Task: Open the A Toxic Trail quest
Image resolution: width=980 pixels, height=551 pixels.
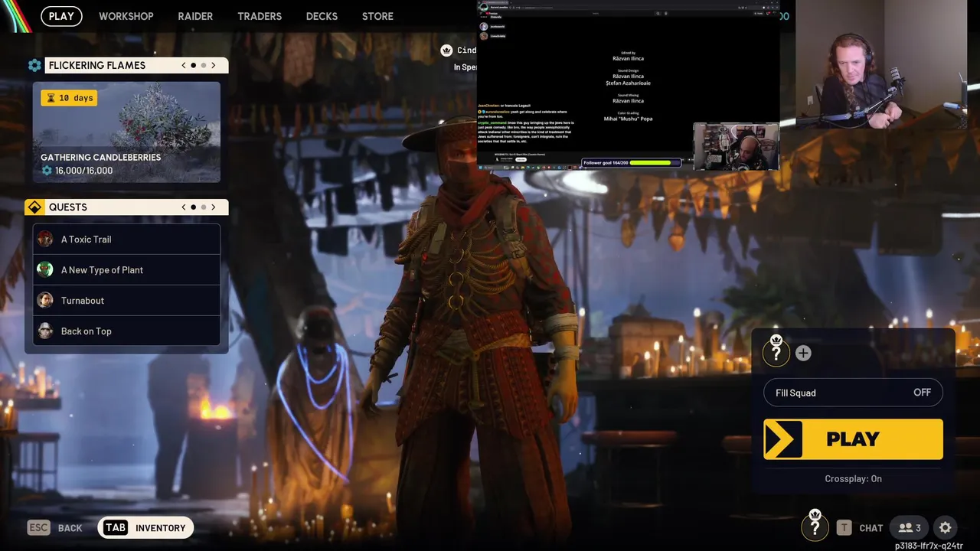Action: tap(126, 239)
